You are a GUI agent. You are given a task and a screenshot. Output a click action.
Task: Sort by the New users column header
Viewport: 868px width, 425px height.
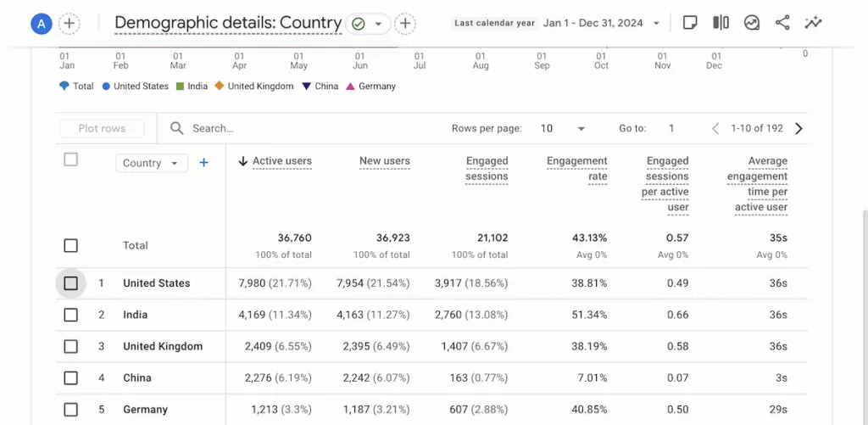[x=385, y=161]
